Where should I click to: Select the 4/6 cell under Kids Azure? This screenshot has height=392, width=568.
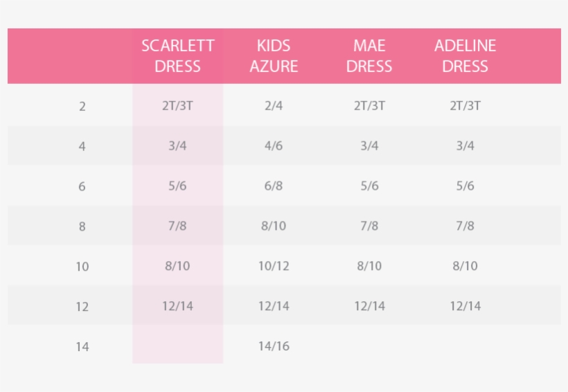pyautogui.click(x=274, y=146)
